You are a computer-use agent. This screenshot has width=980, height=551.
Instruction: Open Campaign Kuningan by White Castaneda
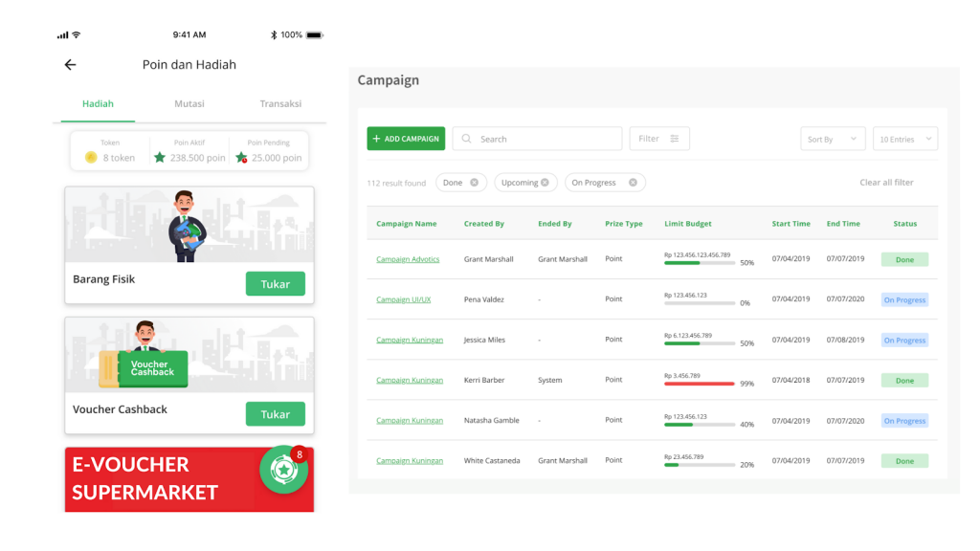410,460
